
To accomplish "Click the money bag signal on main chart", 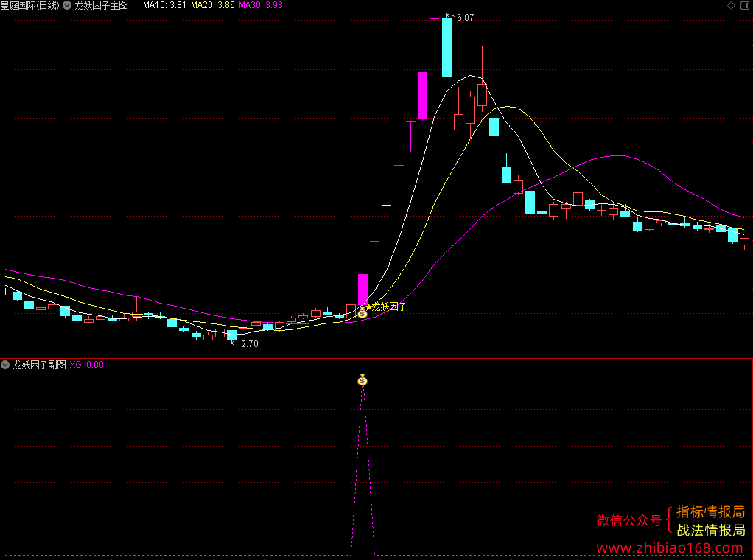I will pos(363,313).
